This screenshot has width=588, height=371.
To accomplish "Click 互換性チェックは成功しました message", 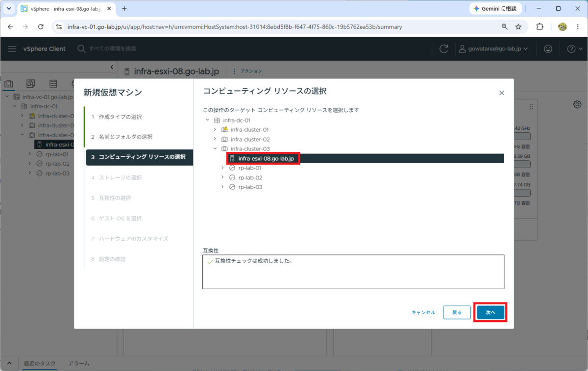I will tap(253, 261).
